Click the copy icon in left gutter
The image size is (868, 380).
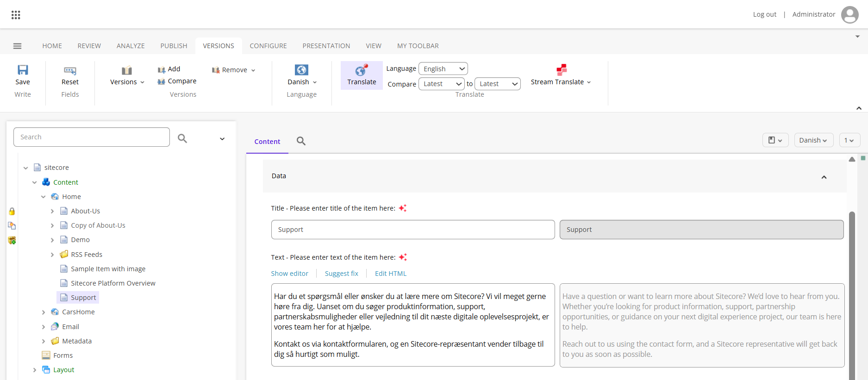point(12,226)
